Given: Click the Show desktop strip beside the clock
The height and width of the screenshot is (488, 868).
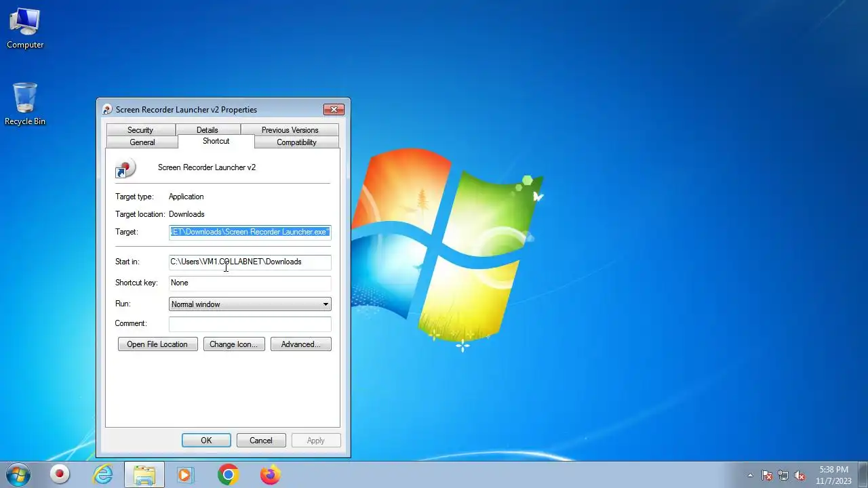Looking at the screenshot, I should tap(863, 474).
